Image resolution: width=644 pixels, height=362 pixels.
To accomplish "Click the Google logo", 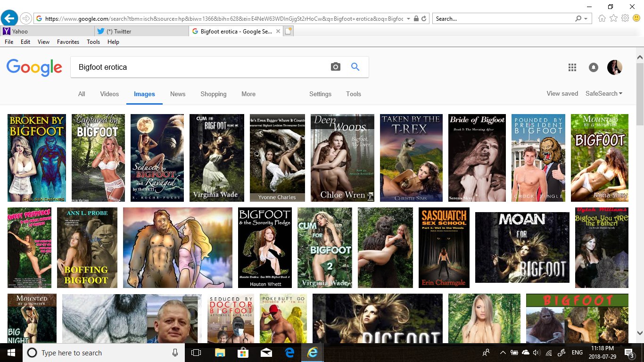I will click(34, 67).
